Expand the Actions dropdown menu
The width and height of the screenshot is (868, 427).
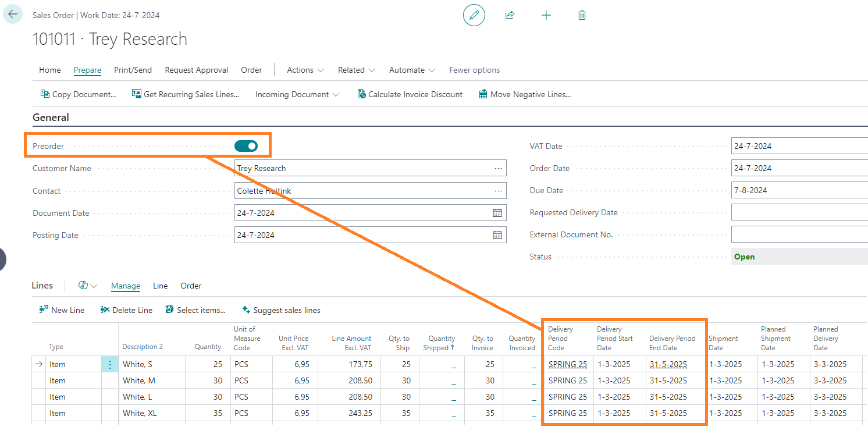coord(305,70)
